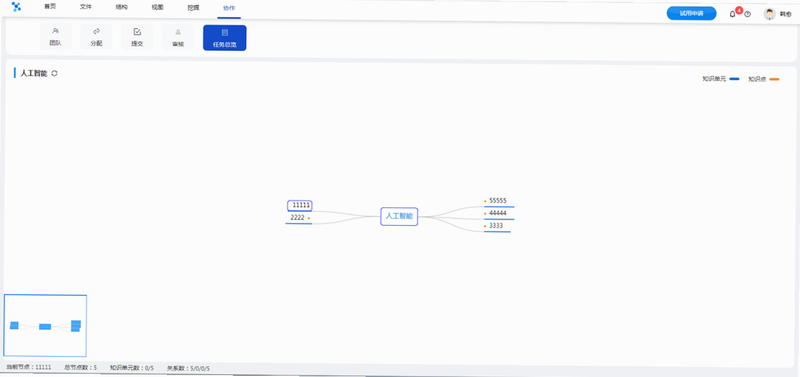Screen dimensions: 800x377
Task: Select the central 人工智能 node
Action: 399,216
